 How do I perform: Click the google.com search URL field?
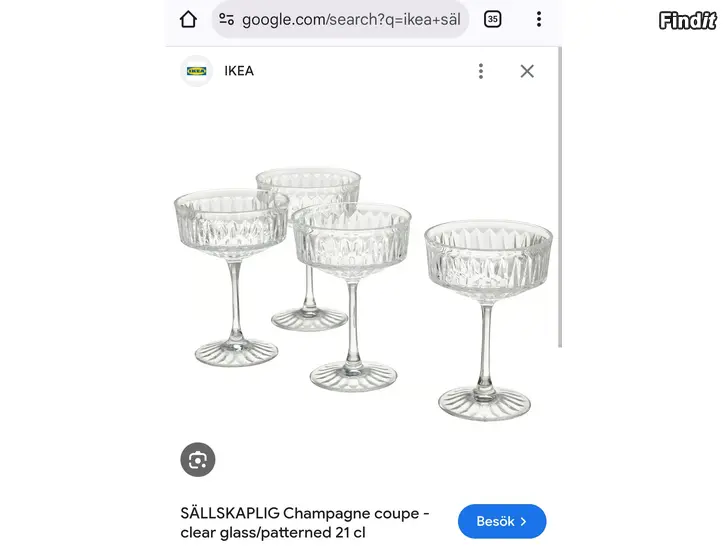(340, 20)
